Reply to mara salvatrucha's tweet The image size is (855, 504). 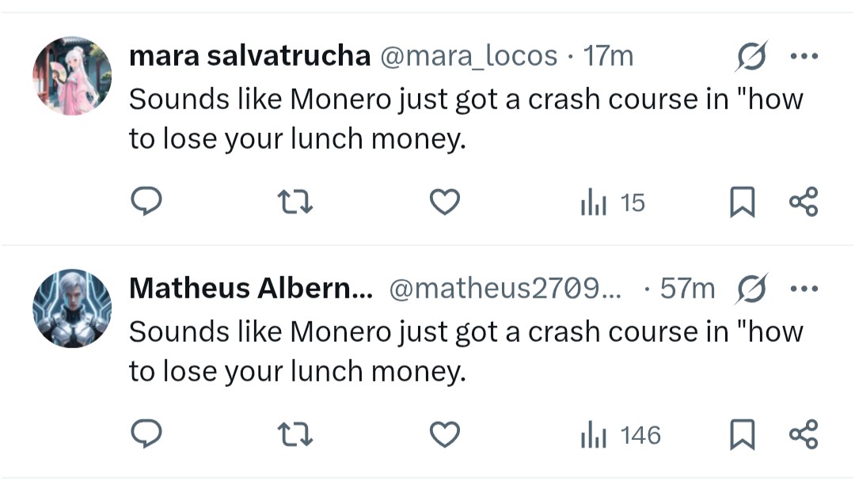click(x=146, y=203)
